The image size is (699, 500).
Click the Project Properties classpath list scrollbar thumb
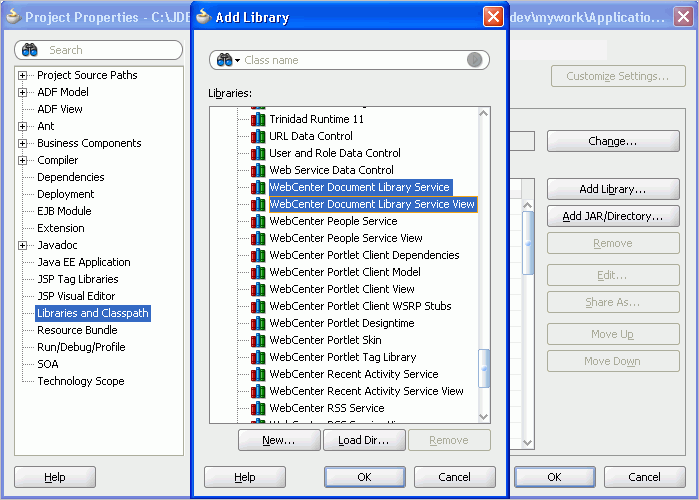click(528, 243)
